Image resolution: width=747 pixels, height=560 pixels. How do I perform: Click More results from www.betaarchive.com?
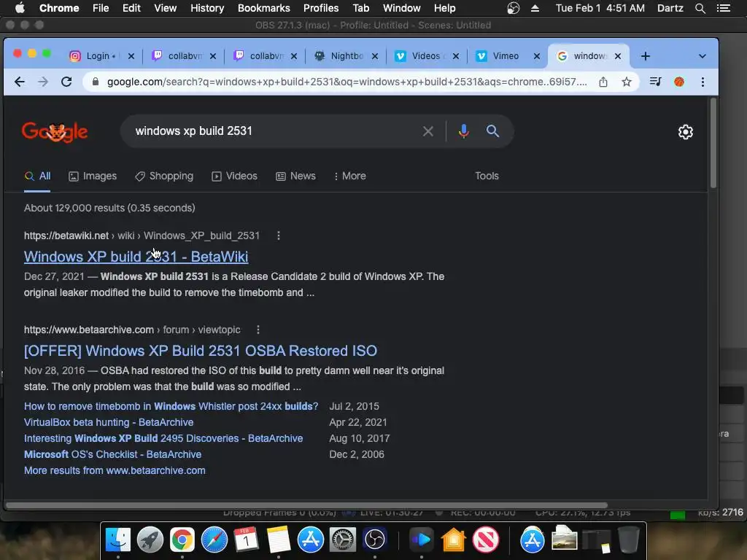(115, 470)
